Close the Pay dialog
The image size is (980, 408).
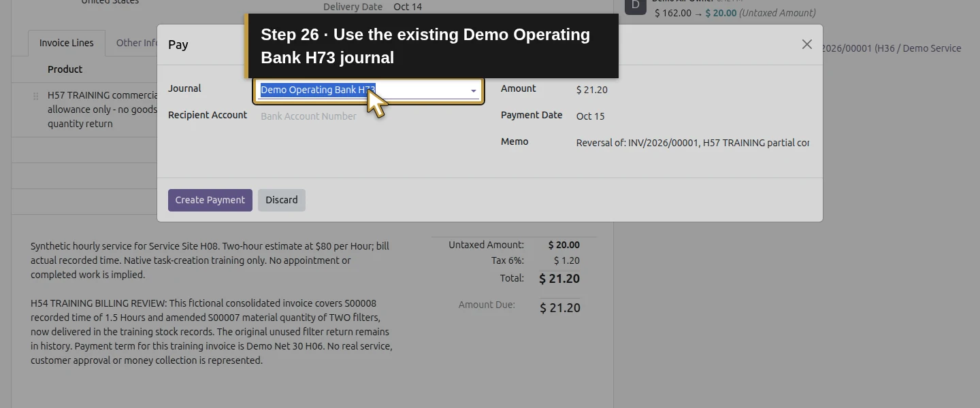pyautogui.click(x=806, y=44)
